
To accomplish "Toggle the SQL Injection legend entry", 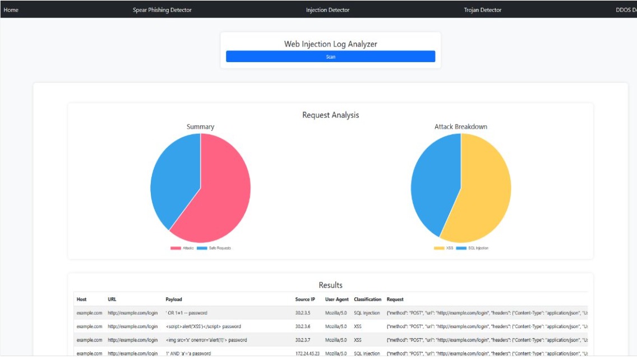I will [x=472, y=248].
